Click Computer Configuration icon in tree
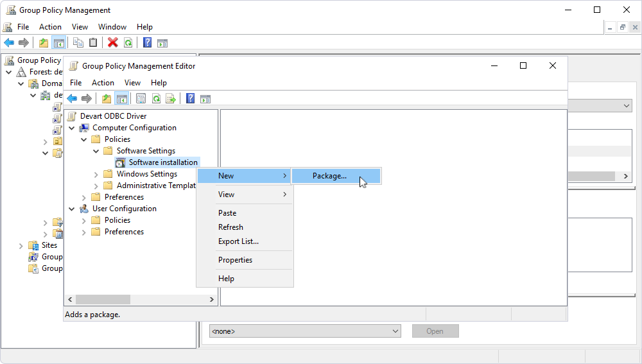The width and height of the screenshot is (642, 364). click(84, 128)
